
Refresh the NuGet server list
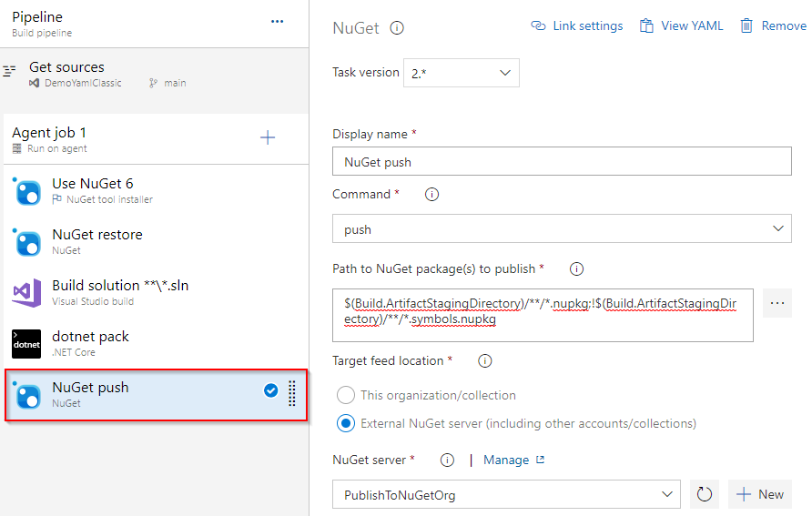pyautogui.click(x=705, y=494)
